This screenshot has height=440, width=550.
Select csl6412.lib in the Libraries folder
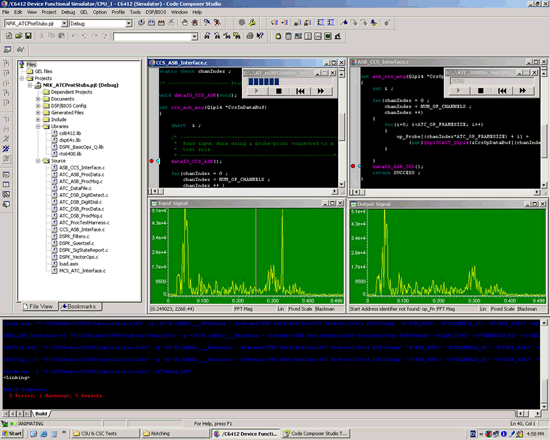click(x=70, y=133)
